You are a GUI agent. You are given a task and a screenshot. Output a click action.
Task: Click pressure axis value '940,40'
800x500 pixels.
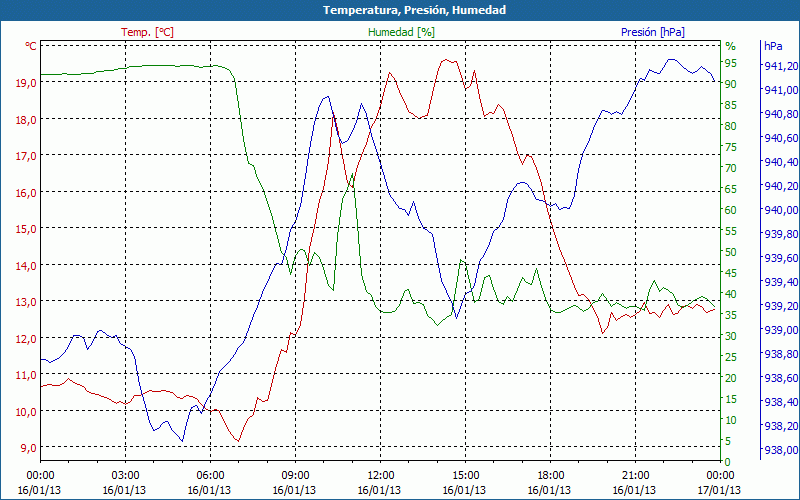(781, 162)
